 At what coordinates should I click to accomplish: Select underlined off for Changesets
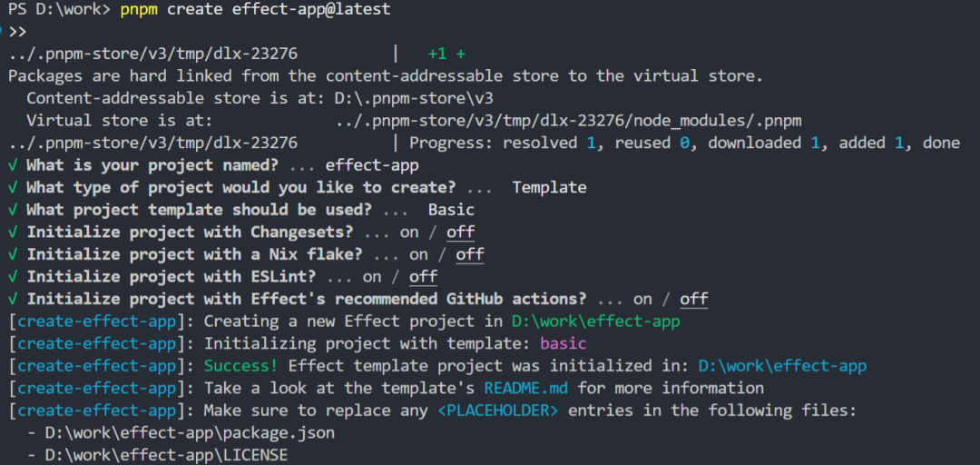coord(461,232)
